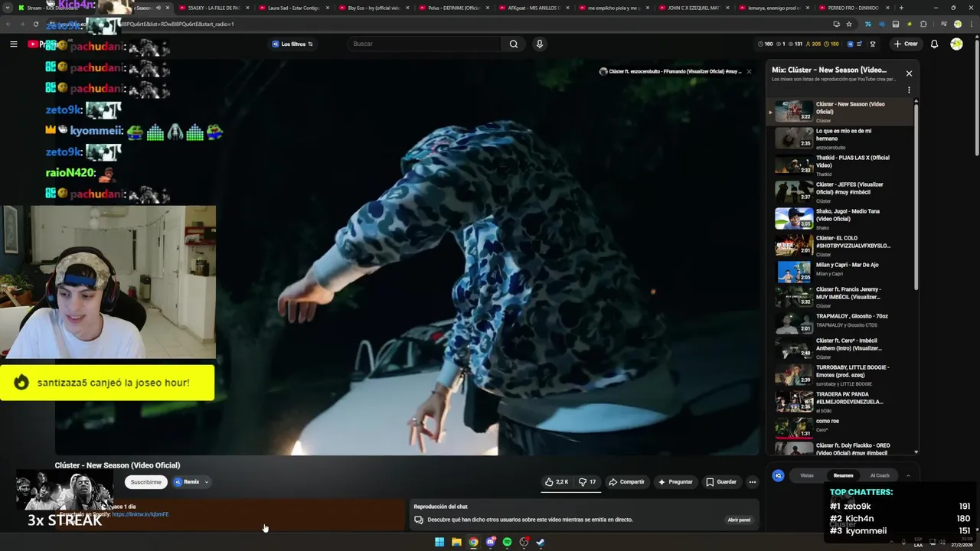The image size is (980, 551).
Task: Open the YouTube hamburger guide menu
Action: coord(13,44)
